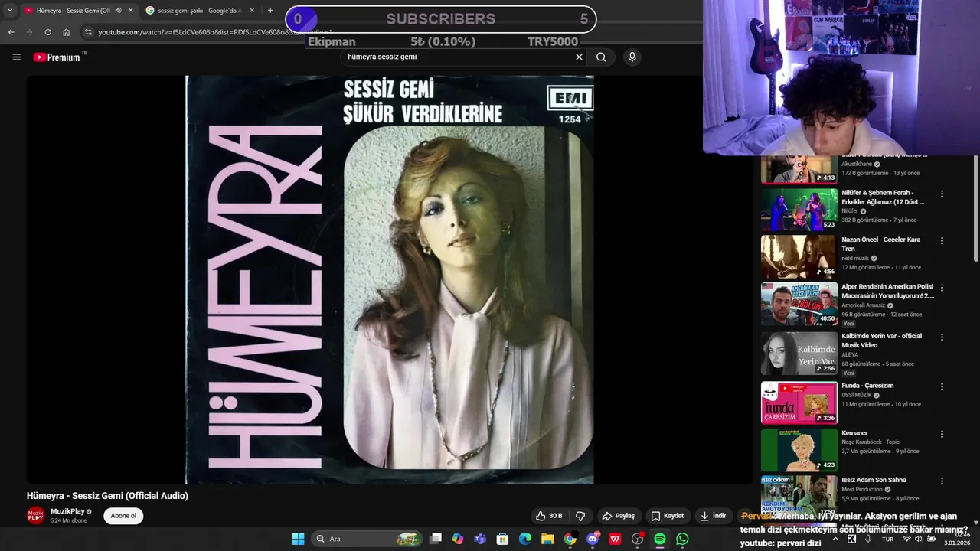This screenshot has width=980, height=551.
Task: Close the Hümeyra YouTube tab
Action: [x=130, y=11]
